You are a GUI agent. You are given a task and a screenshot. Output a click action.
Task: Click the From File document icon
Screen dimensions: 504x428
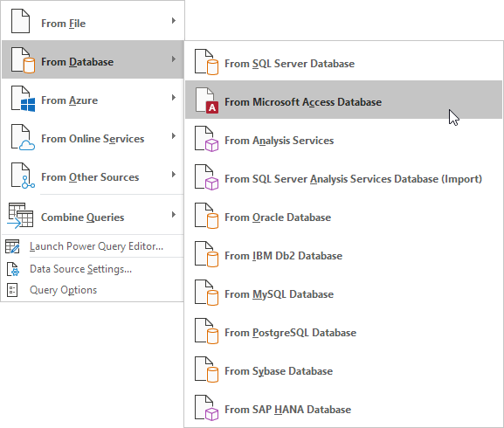[21, 21]
